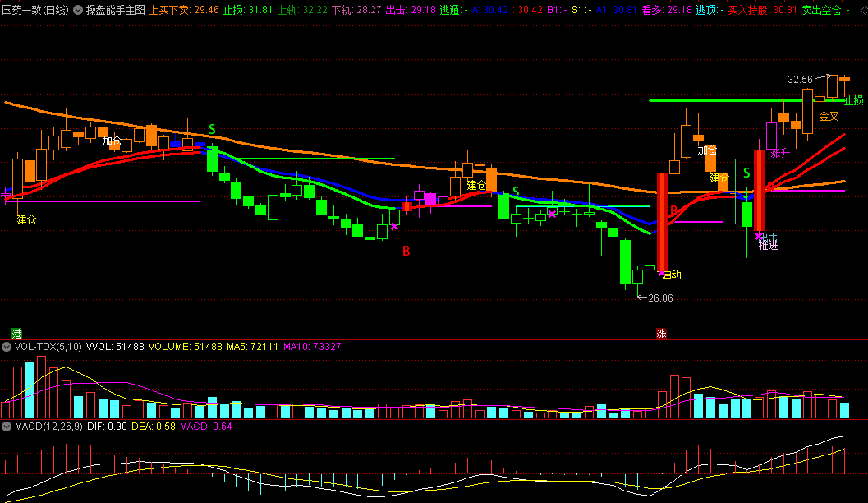The image size is (868, 503).
Task: Click the white 加仓 label on right side
Action: [x=708, y=150]
